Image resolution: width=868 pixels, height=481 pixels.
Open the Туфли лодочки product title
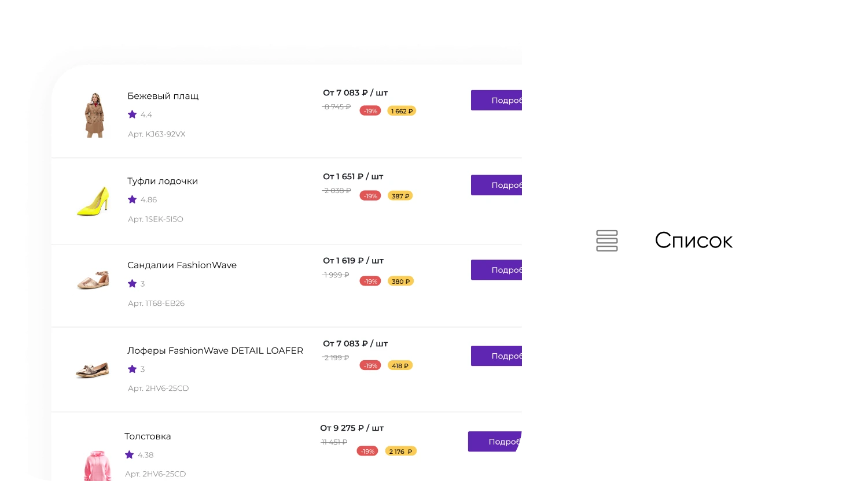click(x=163, y=181)
